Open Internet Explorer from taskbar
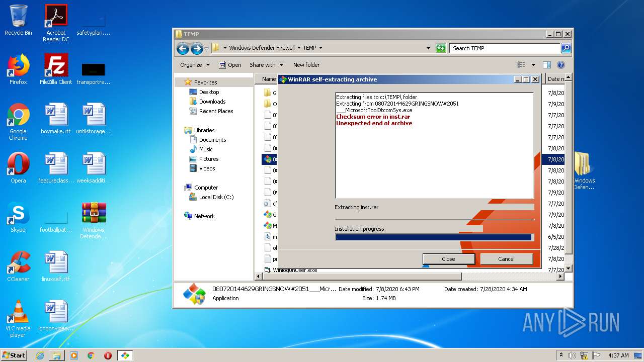 (40, 355)
